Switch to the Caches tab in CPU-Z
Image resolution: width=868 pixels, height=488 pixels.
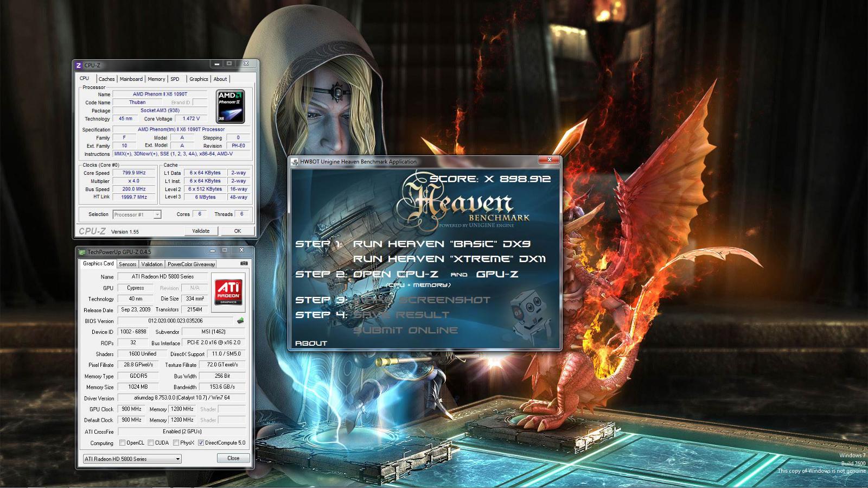coord(106,79)
